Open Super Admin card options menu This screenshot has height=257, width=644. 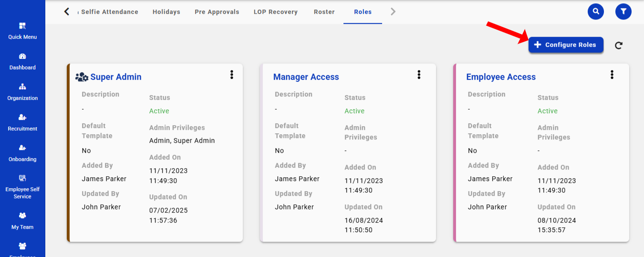232,75
